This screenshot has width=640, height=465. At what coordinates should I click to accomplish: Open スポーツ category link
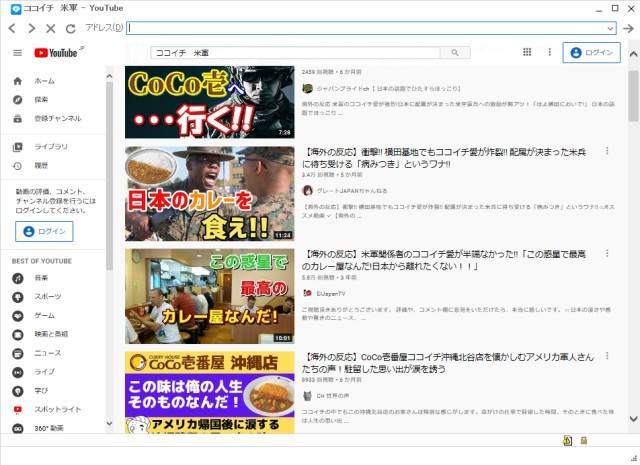coord(48,296)
